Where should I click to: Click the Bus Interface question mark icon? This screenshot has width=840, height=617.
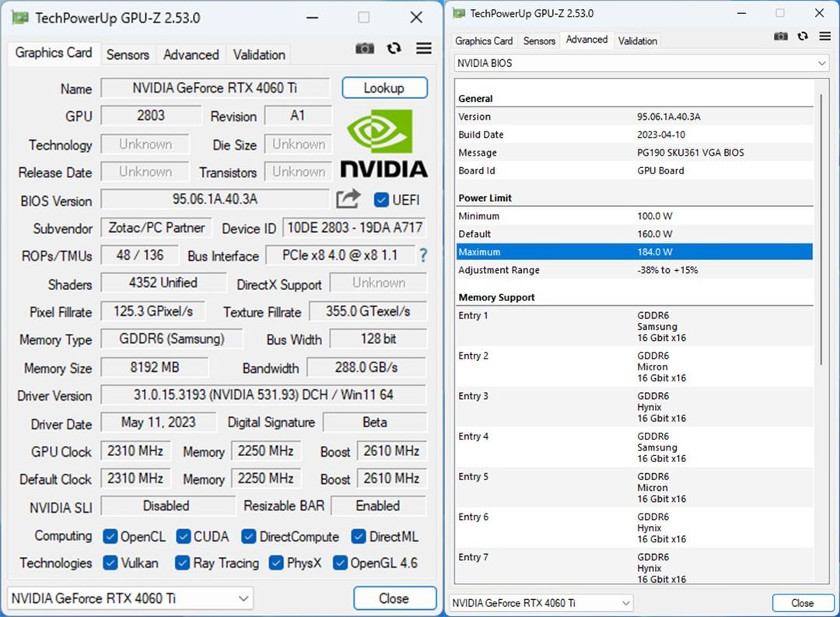(x=423, y=255)
